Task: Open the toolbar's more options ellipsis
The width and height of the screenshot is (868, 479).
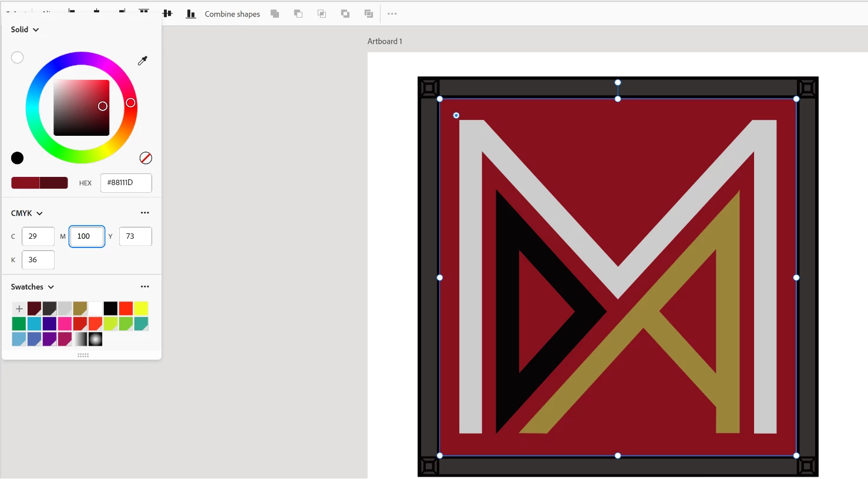Action: (x=392, y=14)
